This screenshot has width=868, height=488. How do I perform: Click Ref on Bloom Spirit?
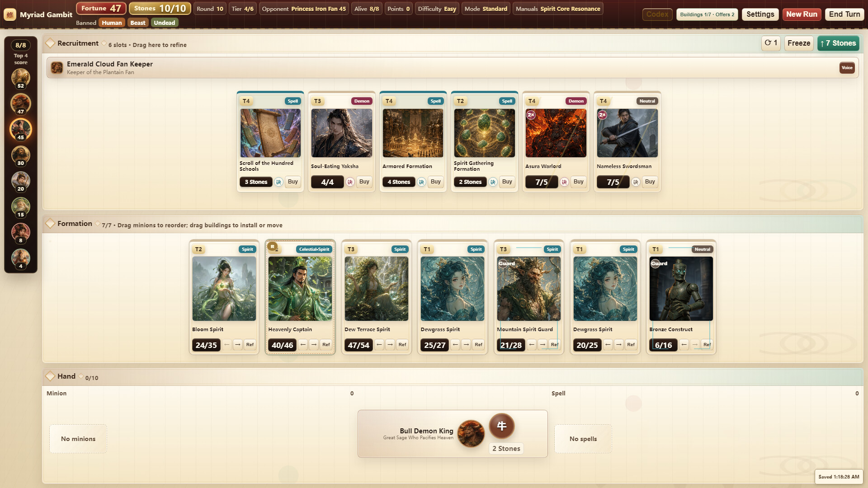(250, 345)
